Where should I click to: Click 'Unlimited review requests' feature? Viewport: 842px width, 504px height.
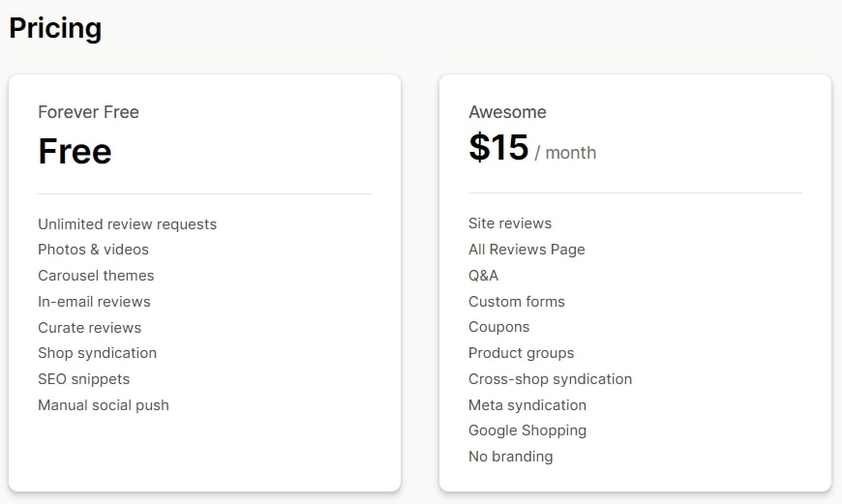pos(127,224)
